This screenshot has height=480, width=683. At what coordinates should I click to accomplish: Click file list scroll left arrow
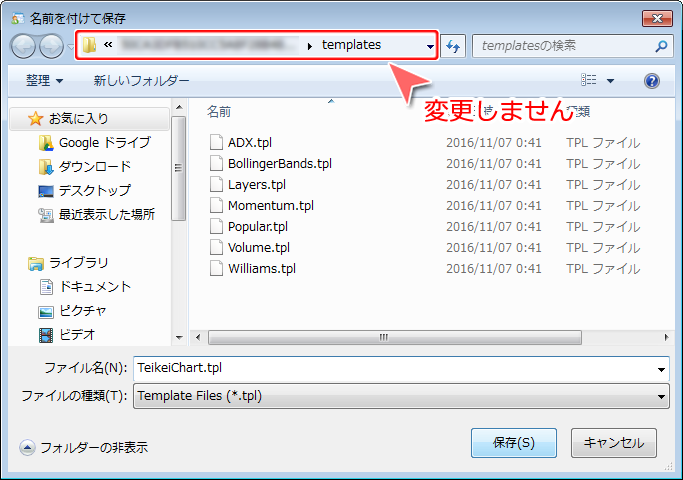pos(198,338)
